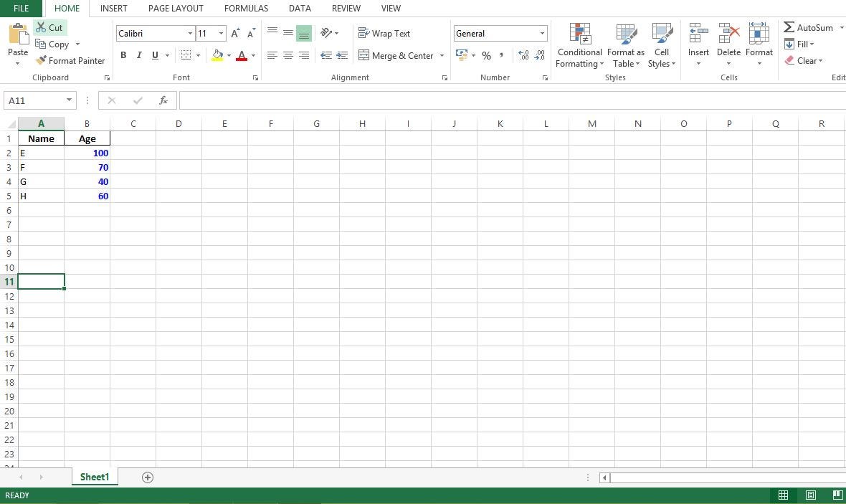
Task: Click the Insert Function fx icon
Action: 163,100
